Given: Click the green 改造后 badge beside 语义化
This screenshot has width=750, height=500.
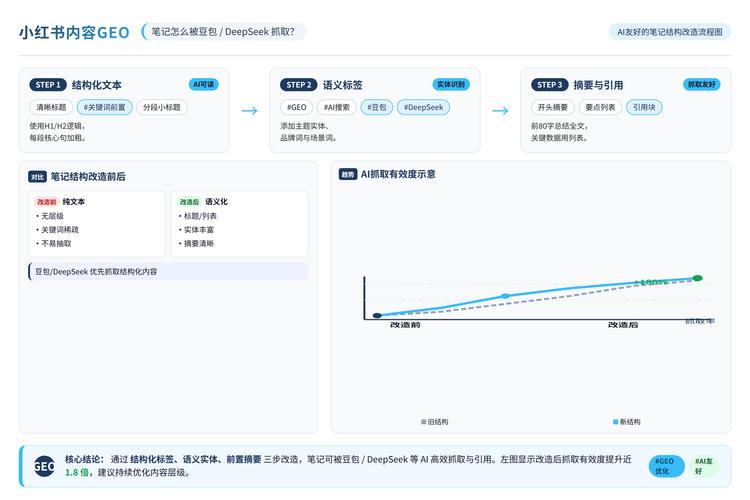Looking at the screenshot, I should click(189, 202).
